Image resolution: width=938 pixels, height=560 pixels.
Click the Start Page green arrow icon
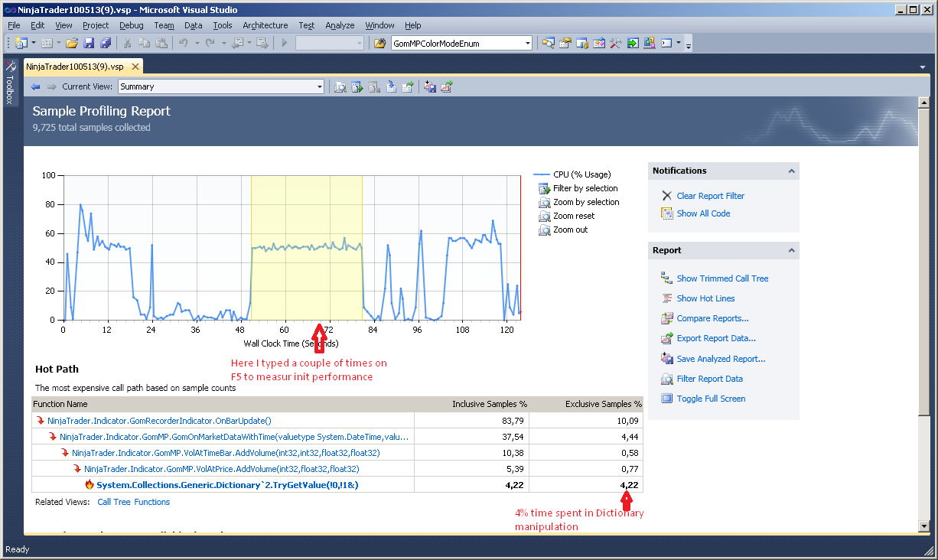click(633, 43)
